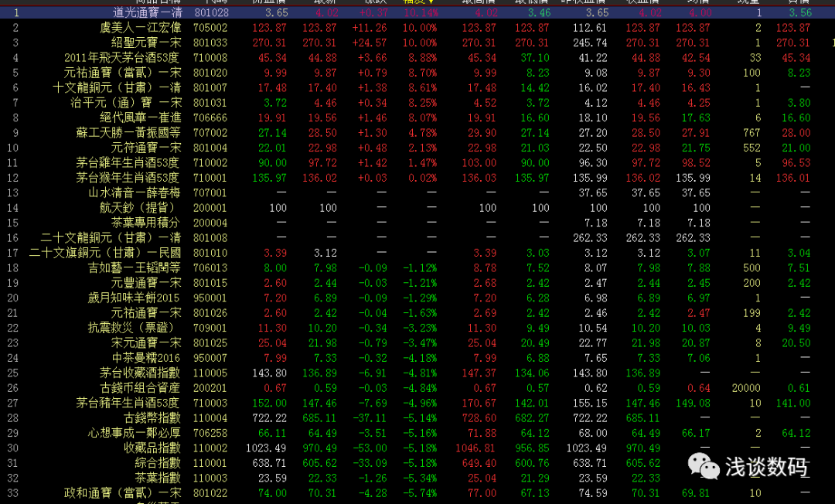Image resolution: width=835 pixels, height=504 pixels.
Task: Select the 心想事成一鄭必厚 row name
Action: 135,433
